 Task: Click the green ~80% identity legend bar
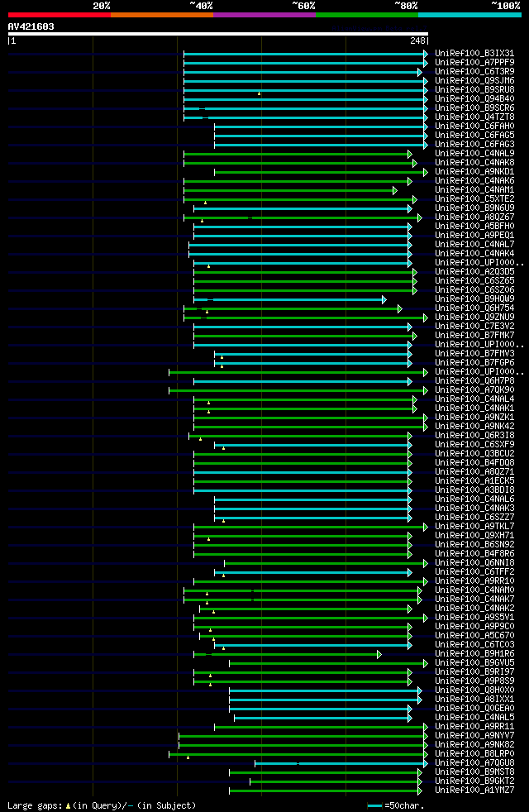click(367, 15)
